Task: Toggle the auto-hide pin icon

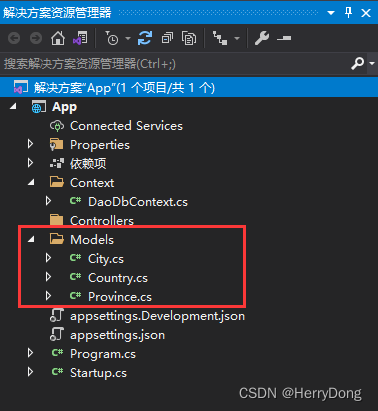Action: (348, 13)
